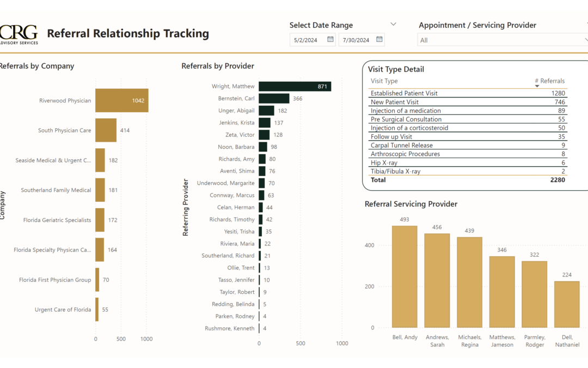Click the Visit Type Detail heading
This screenshot has width=588, height=368.
(x=396, y=69)
